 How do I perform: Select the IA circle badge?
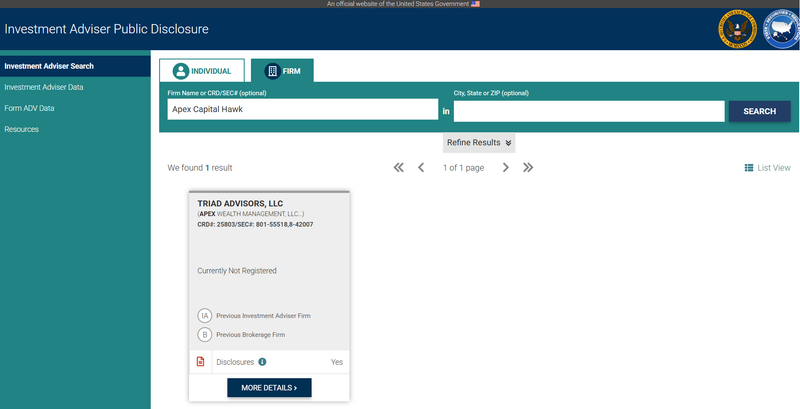tap(205, 316)
